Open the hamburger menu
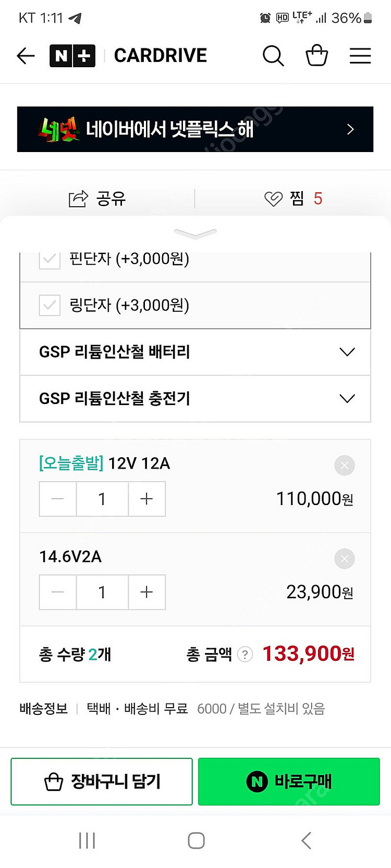The image size is (391, 868). 360,56
